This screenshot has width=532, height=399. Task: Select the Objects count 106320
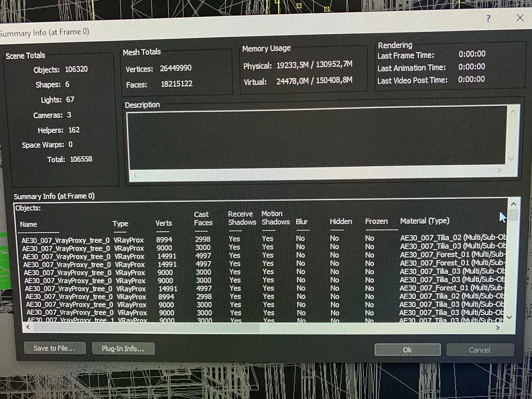pos(76,69)
